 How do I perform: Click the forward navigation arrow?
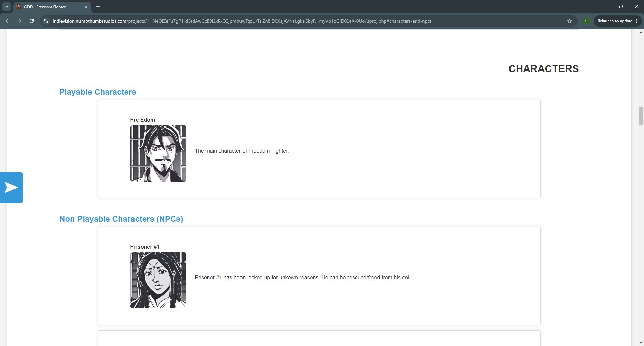tap(19, 21)
